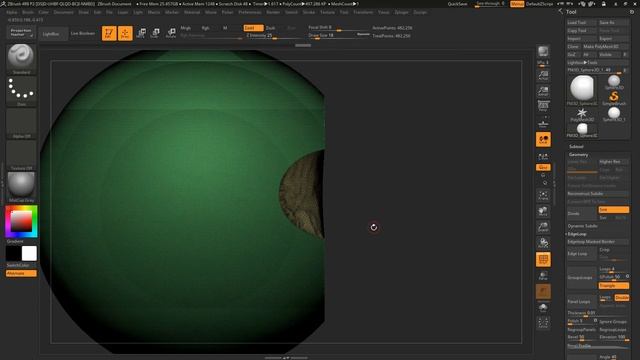Open the Dots stroke picker
This screenshot has height=360, width=640.
tap(21, 91)
